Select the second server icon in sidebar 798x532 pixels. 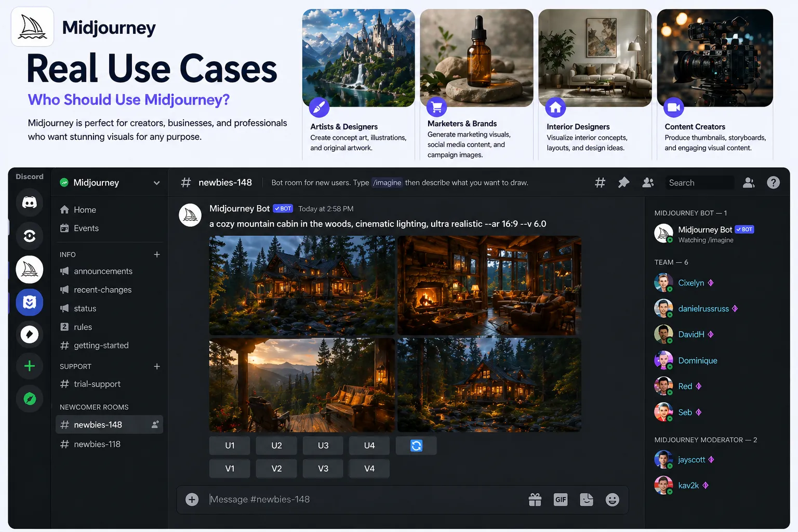click(x=30, y=236)
